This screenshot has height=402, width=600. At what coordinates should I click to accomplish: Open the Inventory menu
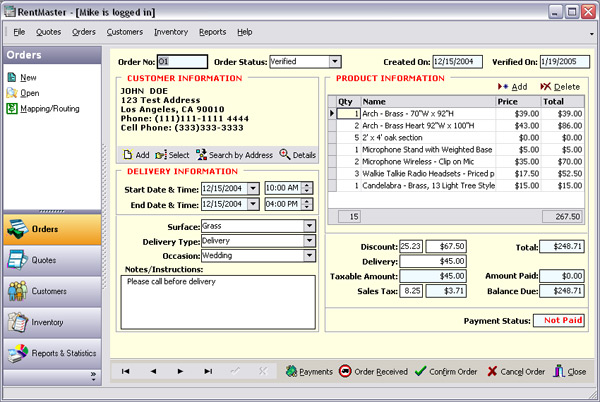point(171,32)
